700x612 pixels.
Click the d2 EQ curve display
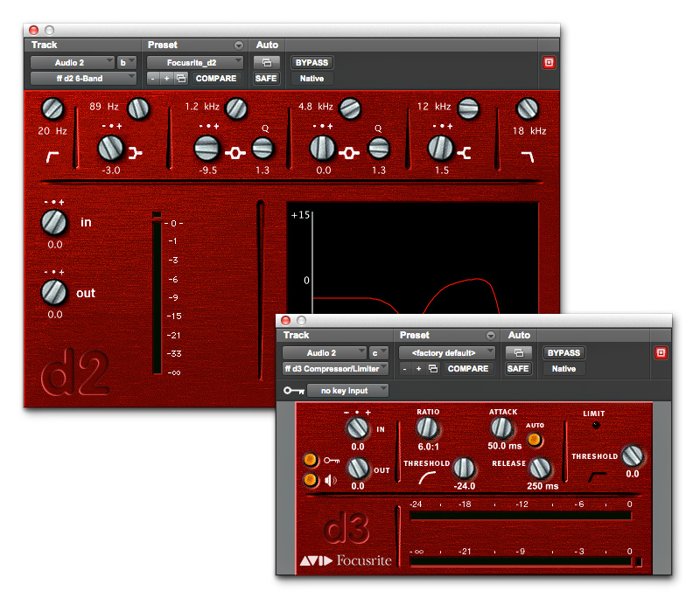click(412, 258)
